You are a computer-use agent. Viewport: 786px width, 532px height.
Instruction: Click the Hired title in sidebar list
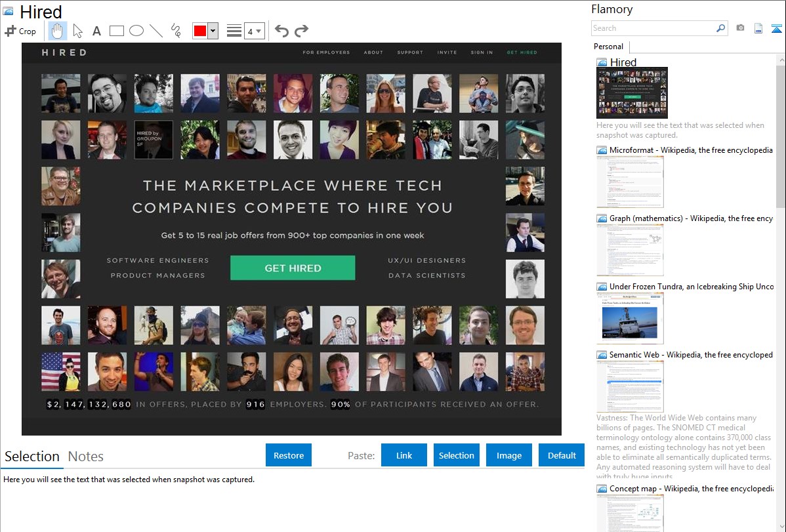coord(623,62)
